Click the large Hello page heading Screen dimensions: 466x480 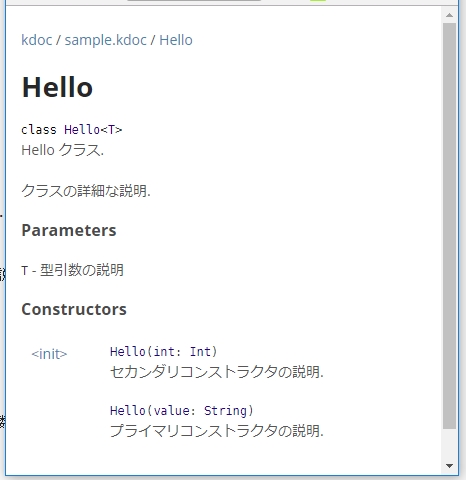[57, 87]
